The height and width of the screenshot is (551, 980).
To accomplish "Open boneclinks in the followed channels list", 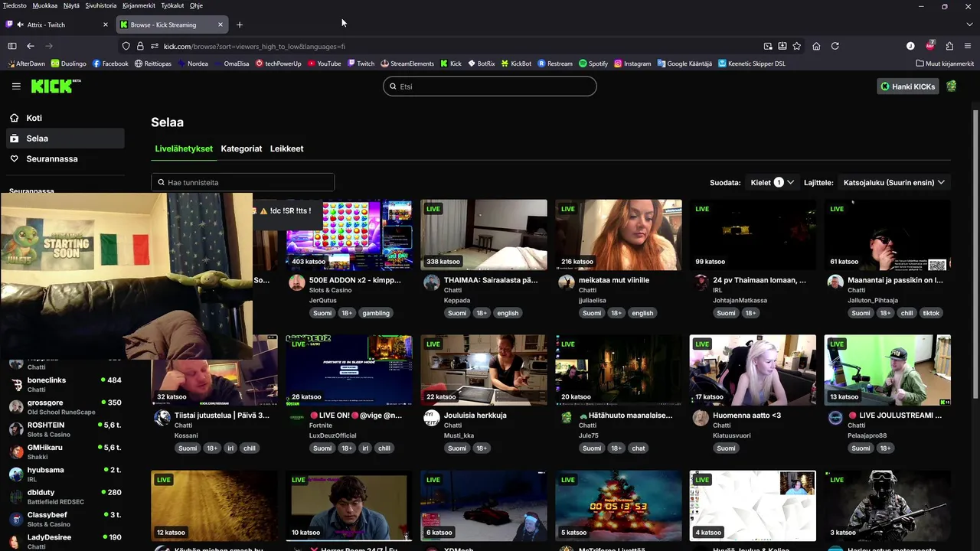I will tap(65, 384).
